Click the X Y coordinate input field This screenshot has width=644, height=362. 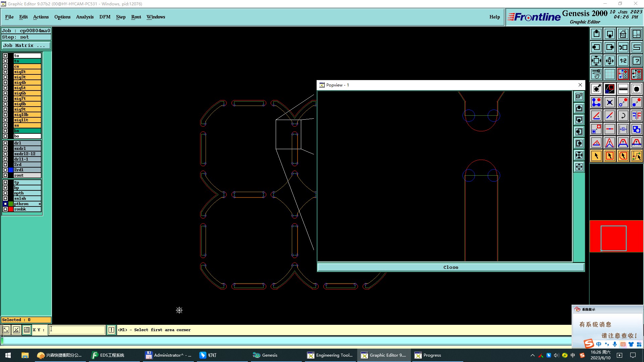[77, 330]
